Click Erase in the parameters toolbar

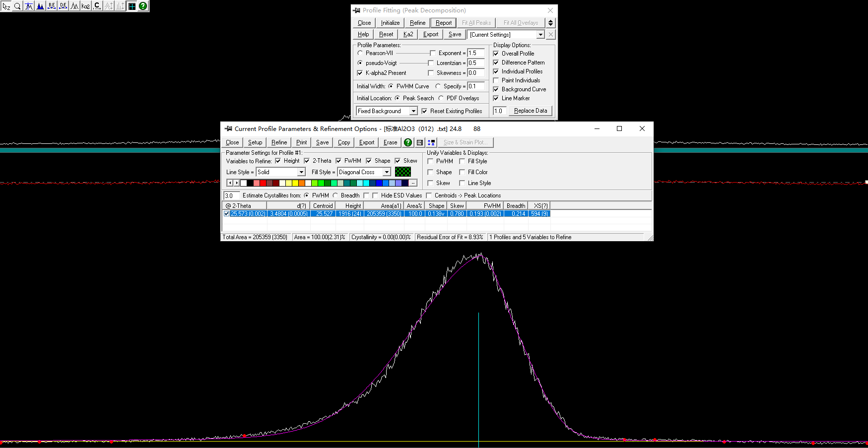[391, 142]
